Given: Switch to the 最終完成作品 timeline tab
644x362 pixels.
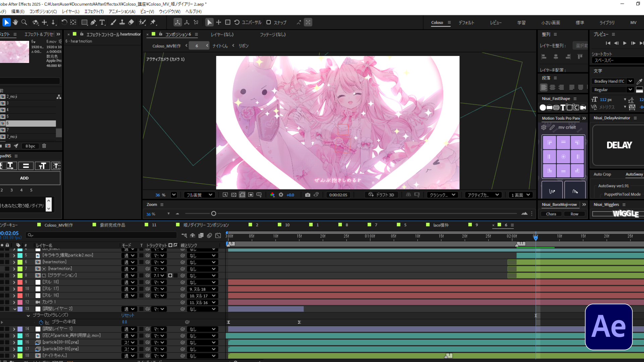Looking at the screenshot, I should pyautogui.click(x=113, y=225).
